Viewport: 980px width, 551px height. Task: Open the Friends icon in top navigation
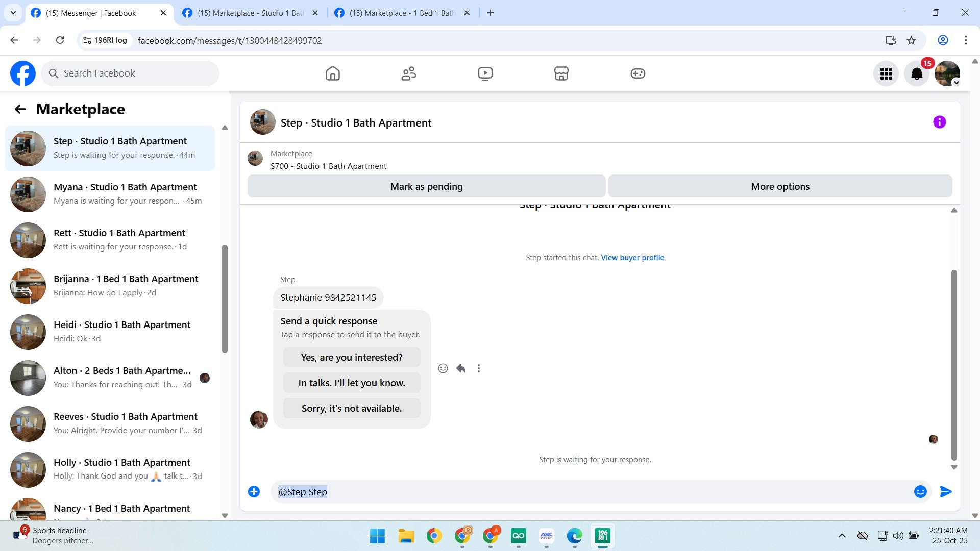pos(409,73)
